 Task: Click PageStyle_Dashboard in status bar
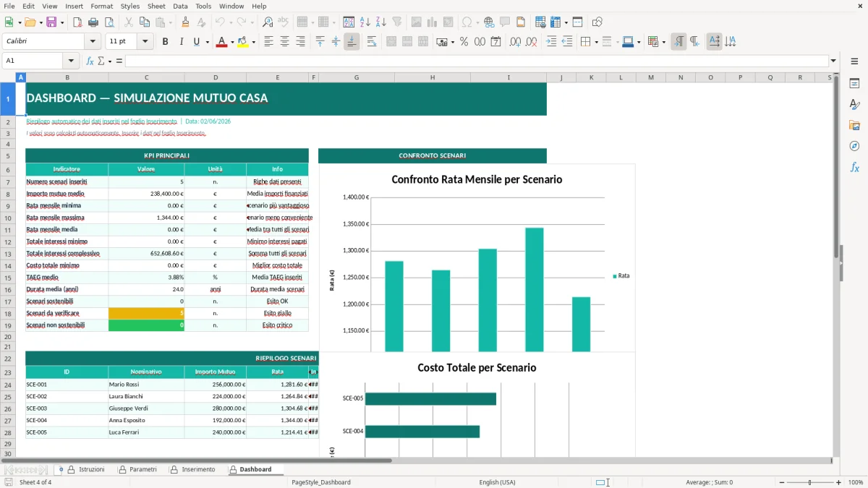(x=321, y=482)
